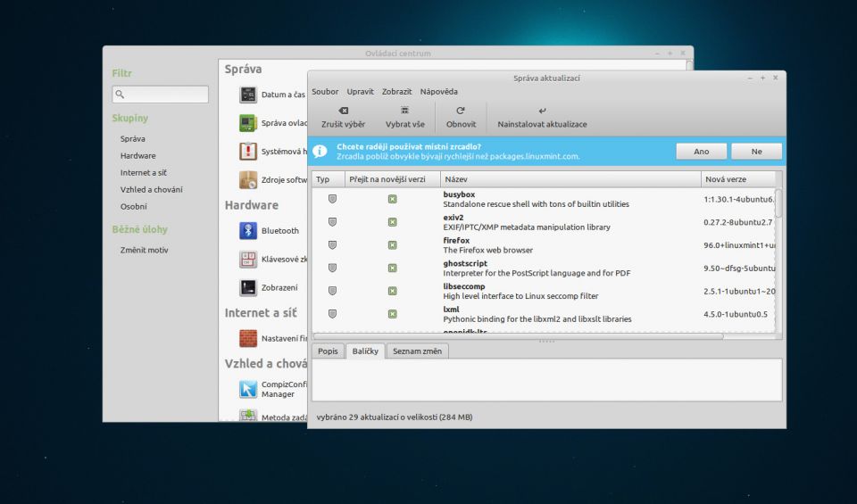The image size is (857, 504).
Task: Click the shield type icon in the lxml row
Action: (332, 314)
